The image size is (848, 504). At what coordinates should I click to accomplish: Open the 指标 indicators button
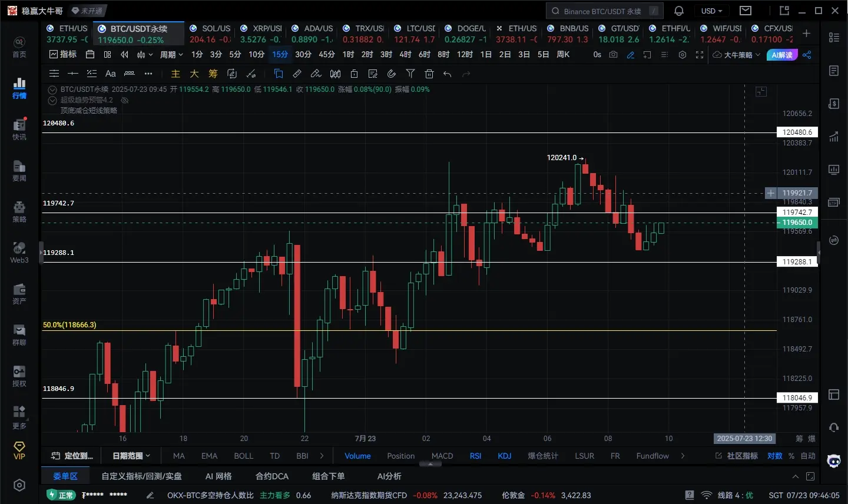(x=63, y=54)
